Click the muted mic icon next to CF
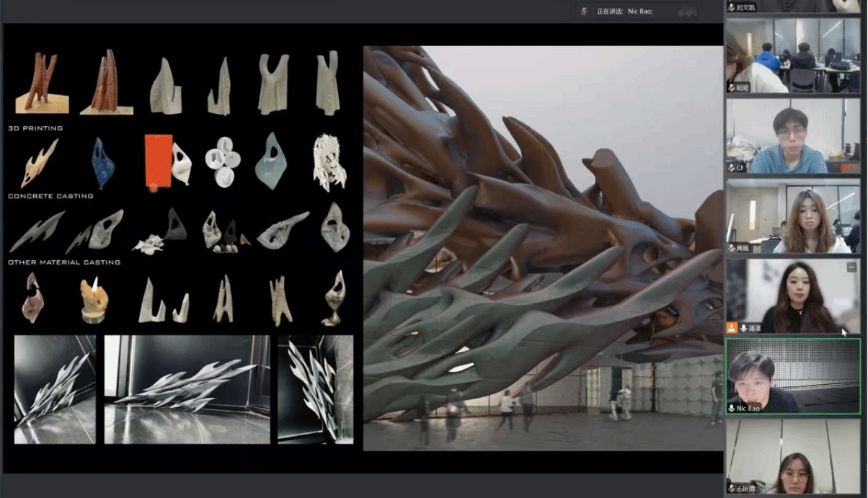This screenshot has height=498, width=868. coord(731,168)
